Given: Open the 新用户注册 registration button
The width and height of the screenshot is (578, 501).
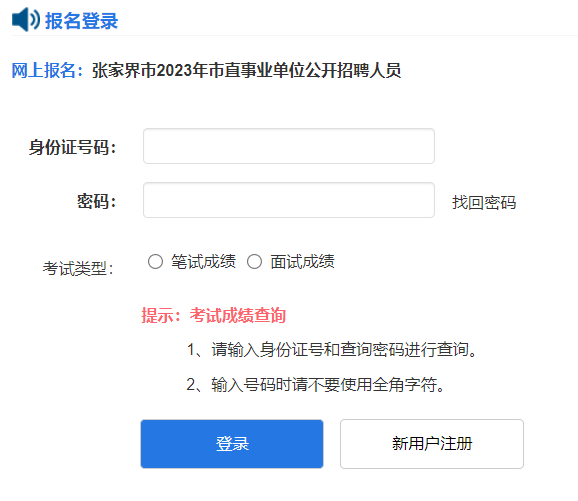Looking at the screenshot, I should 432,444.
